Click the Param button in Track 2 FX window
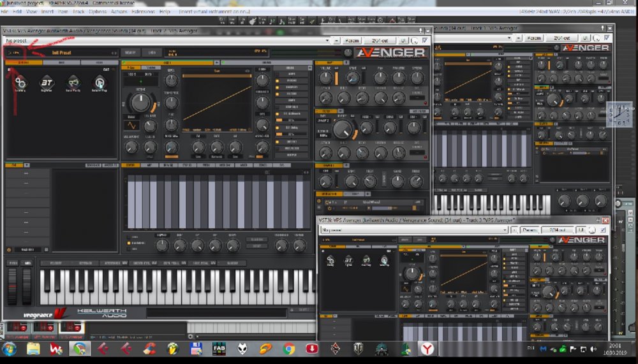 [x=352, y=41]
